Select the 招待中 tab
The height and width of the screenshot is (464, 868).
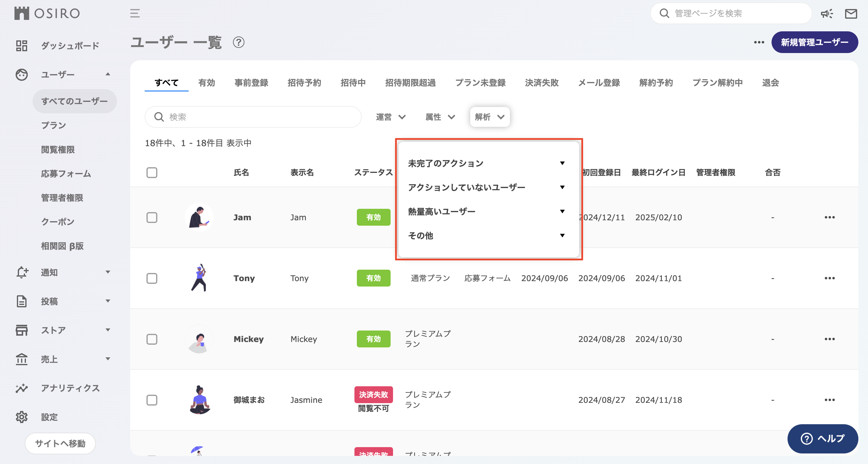(x=353, y=83)
